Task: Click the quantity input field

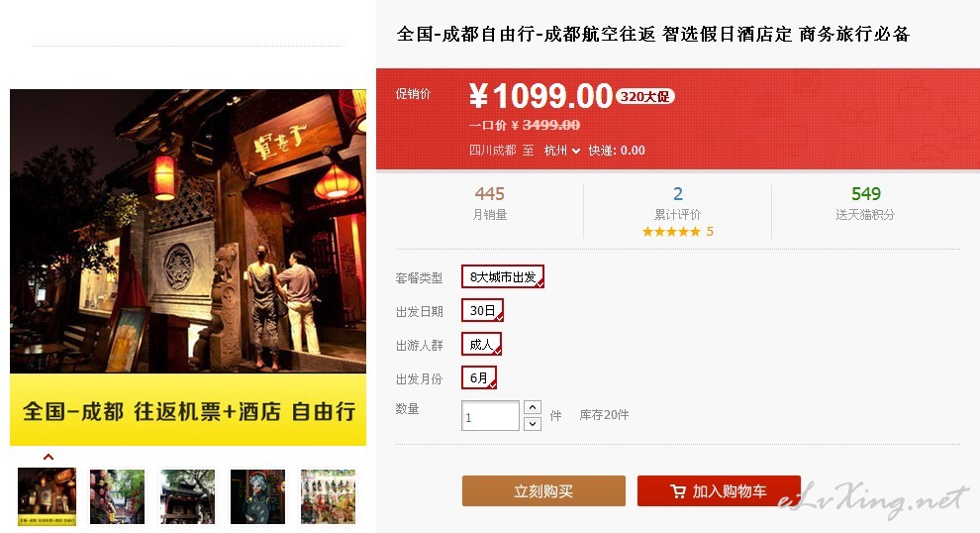Action: (490, 416)
